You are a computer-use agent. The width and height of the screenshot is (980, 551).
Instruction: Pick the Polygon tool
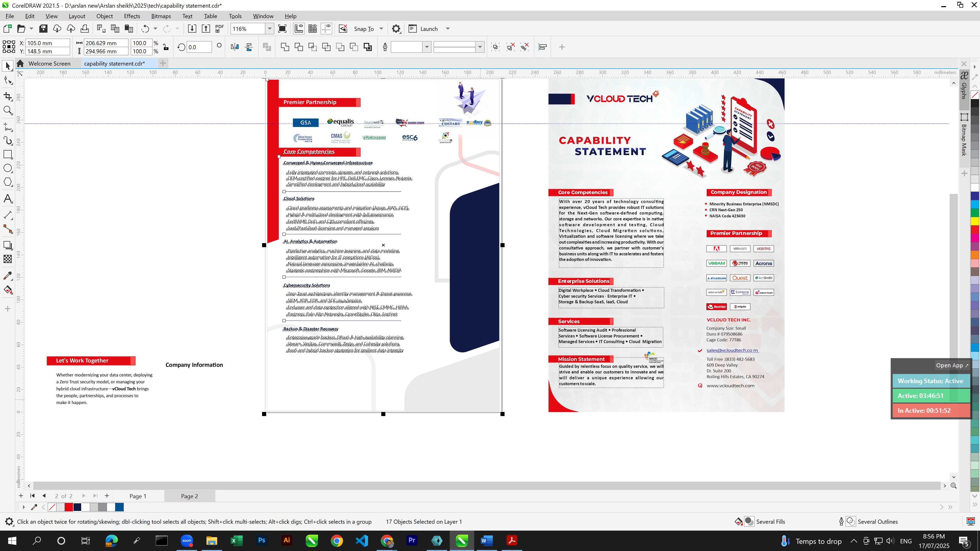[8, 182]
